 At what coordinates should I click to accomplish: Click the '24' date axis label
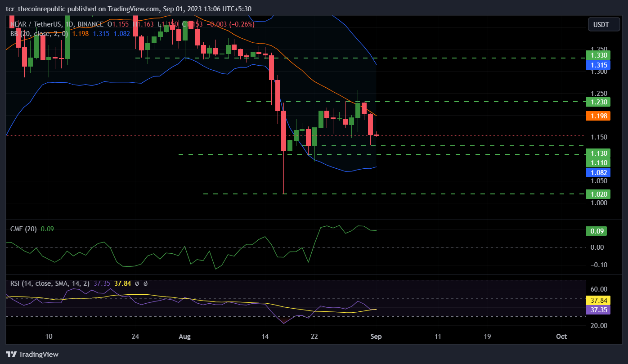pos(135,336)
